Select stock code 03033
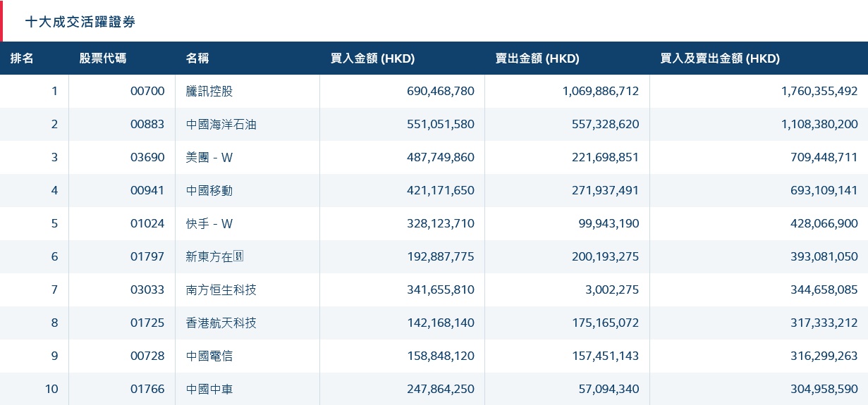 coord(147,289)
